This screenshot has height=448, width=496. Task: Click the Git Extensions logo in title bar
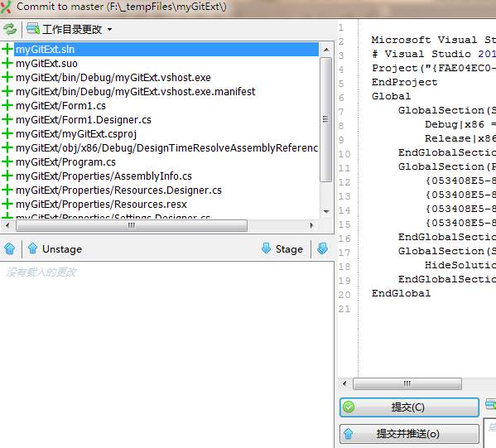coord(5,7)
